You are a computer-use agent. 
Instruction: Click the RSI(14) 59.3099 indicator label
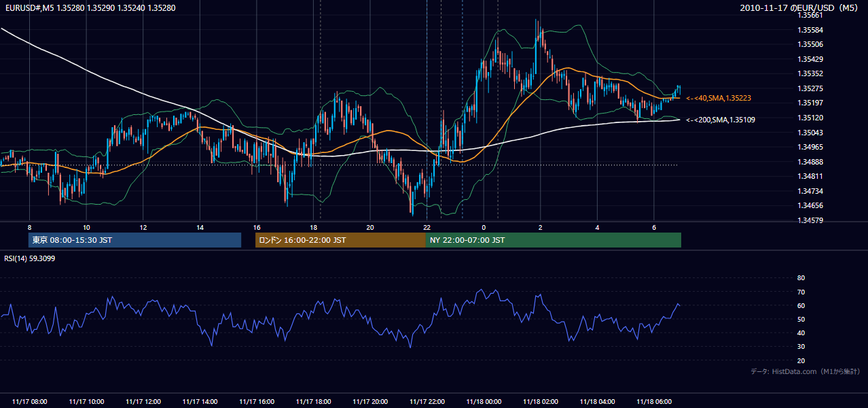tap(30, 258)
